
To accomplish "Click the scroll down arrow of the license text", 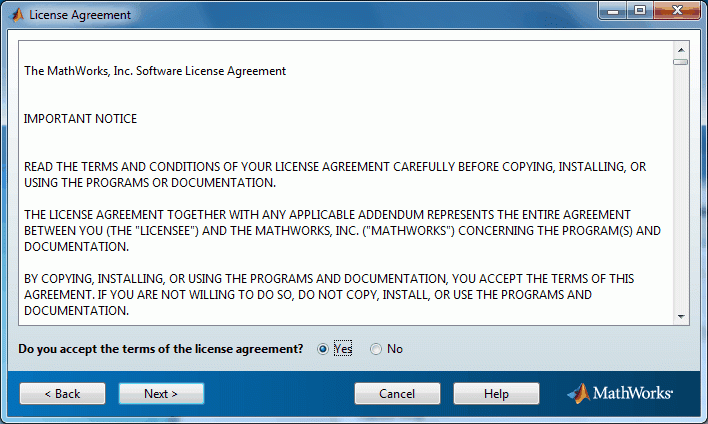I will (x=681, y=317).
